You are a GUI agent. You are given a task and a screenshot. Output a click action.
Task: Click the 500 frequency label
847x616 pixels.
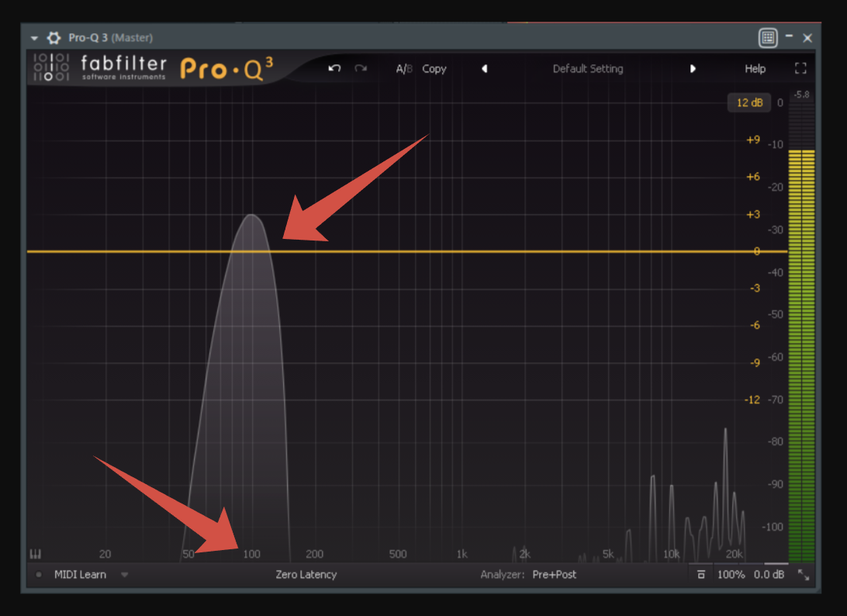click(398, 554)
